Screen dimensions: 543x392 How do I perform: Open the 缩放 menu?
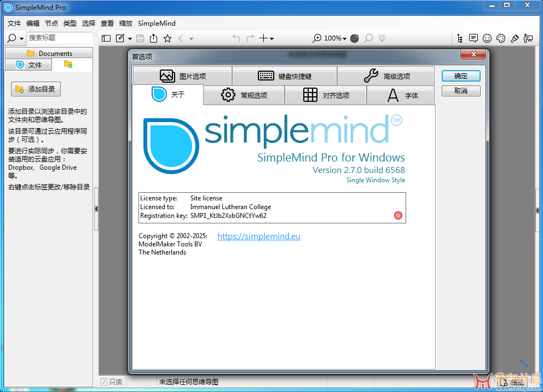point(126,23)
